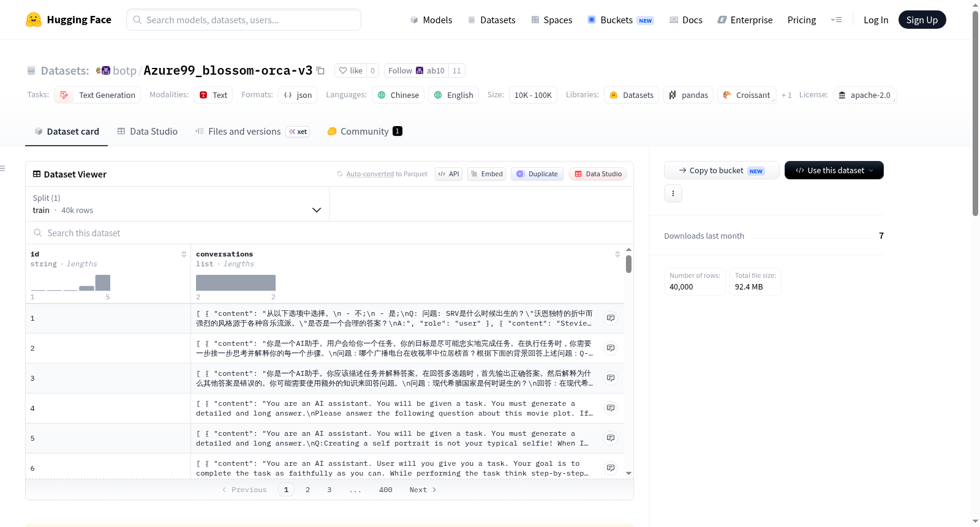
Task: Go to Next page of results
Action: coord(423,490)
